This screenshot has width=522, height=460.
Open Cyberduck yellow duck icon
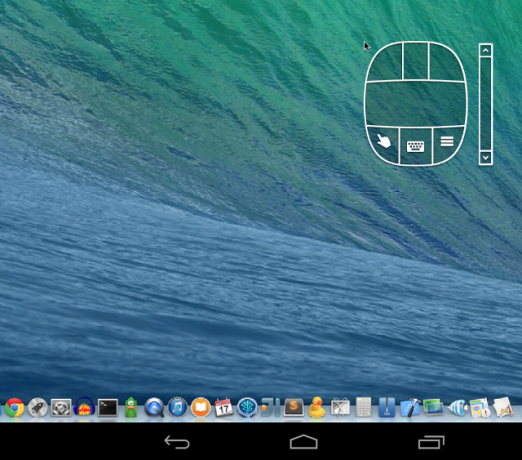point(317,407)
